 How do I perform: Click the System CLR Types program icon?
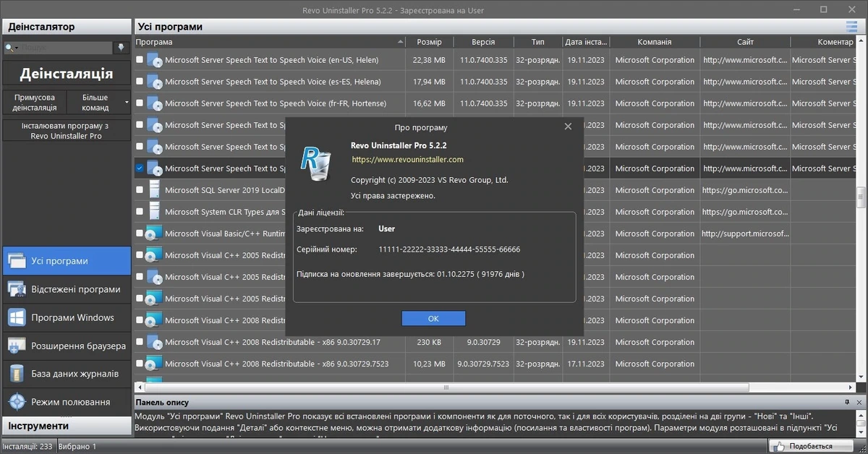click(154, 212)
